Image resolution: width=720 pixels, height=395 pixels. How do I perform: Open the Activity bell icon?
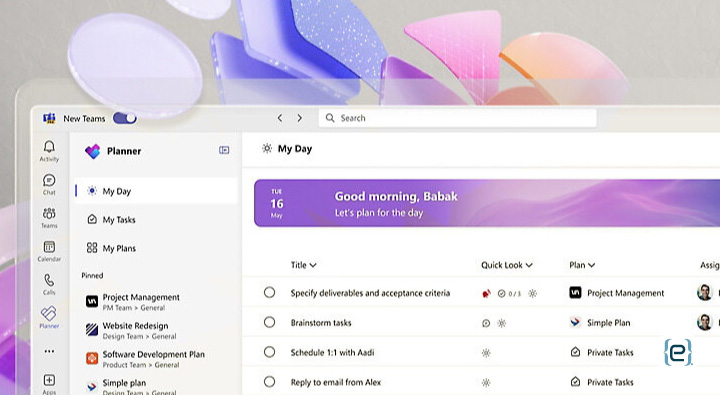pyautogui.click(x=49, y=147)
